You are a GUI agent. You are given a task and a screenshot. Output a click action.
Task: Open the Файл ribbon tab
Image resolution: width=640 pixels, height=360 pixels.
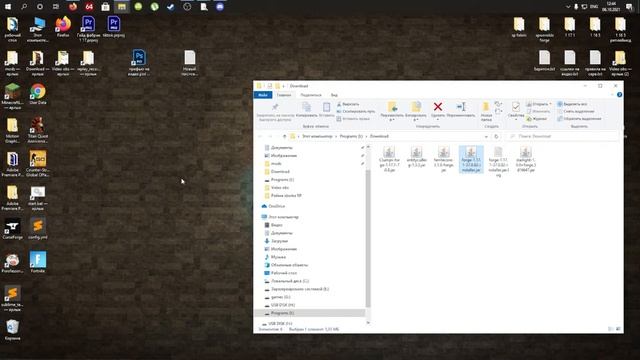point(263,95)
